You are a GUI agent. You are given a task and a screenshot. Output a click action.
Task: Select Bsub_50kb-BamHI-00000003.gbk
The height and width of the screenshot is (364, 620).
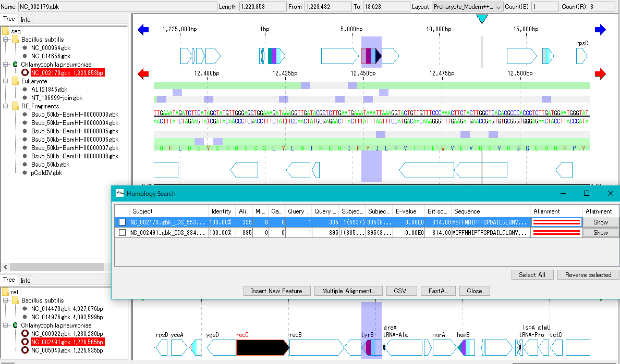75,115
